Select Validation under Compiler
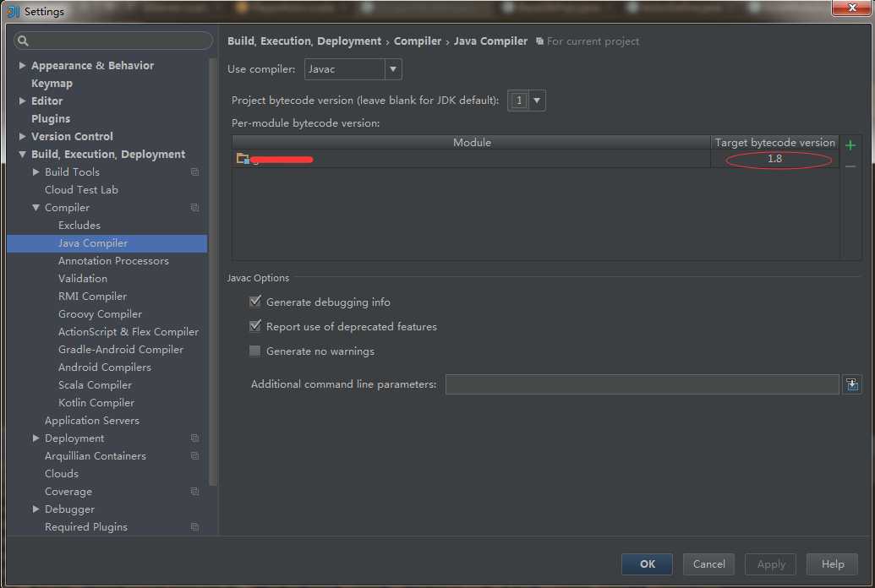Viewport: 875px width, 588px height. [83, 279]
